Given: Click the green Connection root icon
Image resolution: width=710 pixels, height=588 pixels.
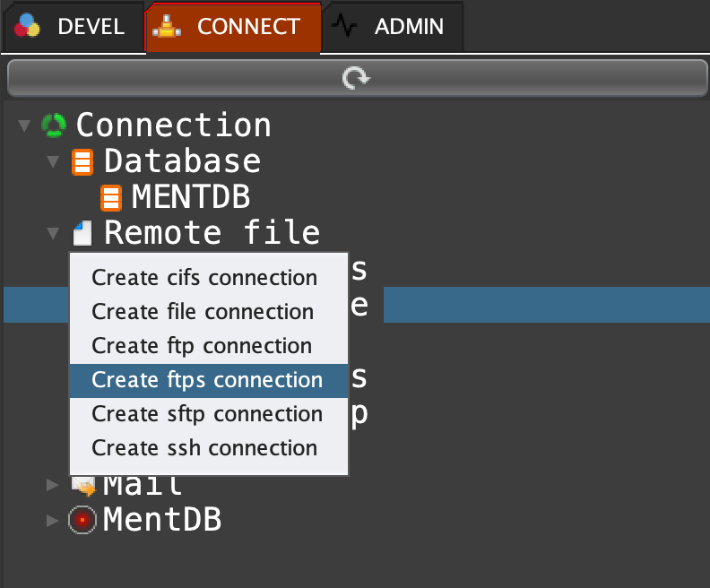Looking at the screenshot, I should [x=54, y=125].
